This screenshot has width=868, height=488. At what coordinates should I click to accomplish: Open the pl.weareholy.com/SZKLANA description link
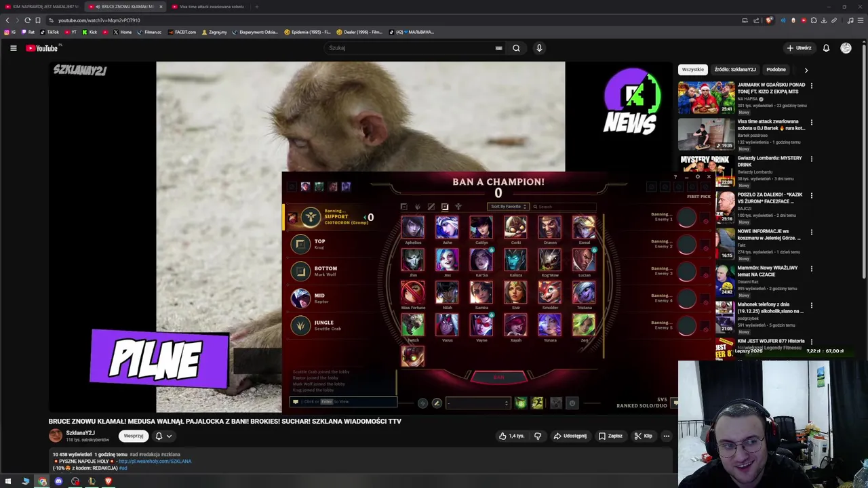(x=155, y=462)
